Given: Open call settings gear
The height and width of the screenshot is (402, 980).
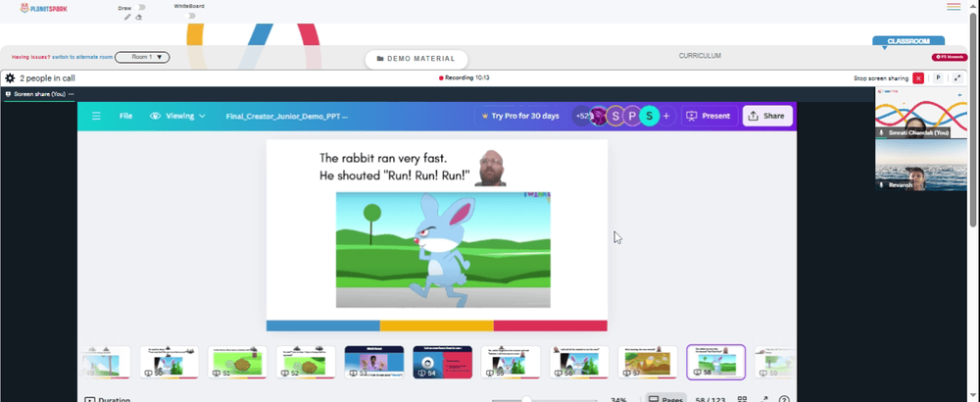Looking at the screenshot, I should point(10,78).
